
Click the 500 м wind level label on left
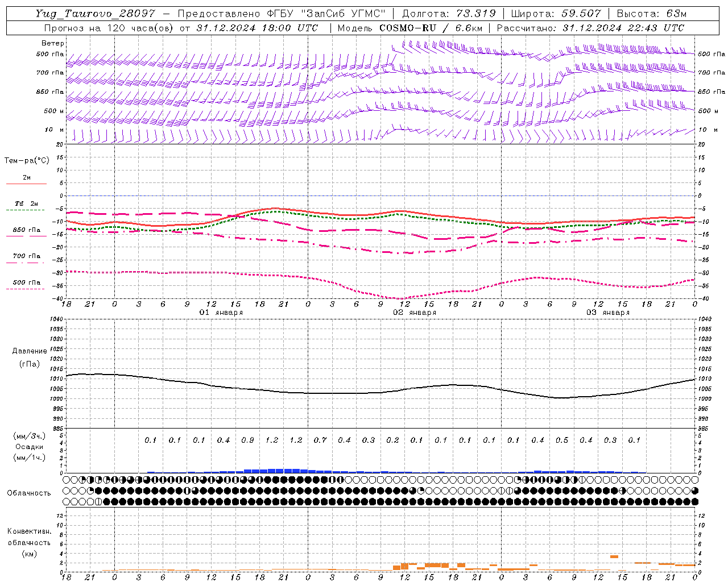54,111
